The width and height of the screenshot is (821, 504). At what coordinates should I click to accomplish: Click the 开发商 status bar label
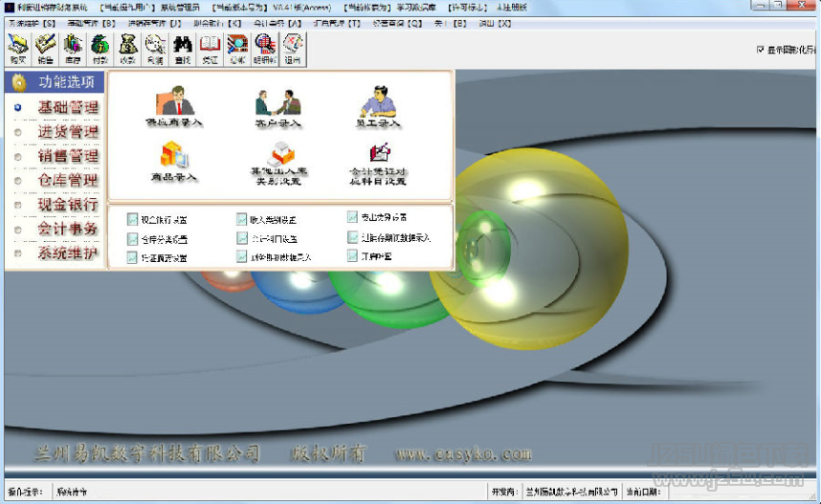pos(504,492)
